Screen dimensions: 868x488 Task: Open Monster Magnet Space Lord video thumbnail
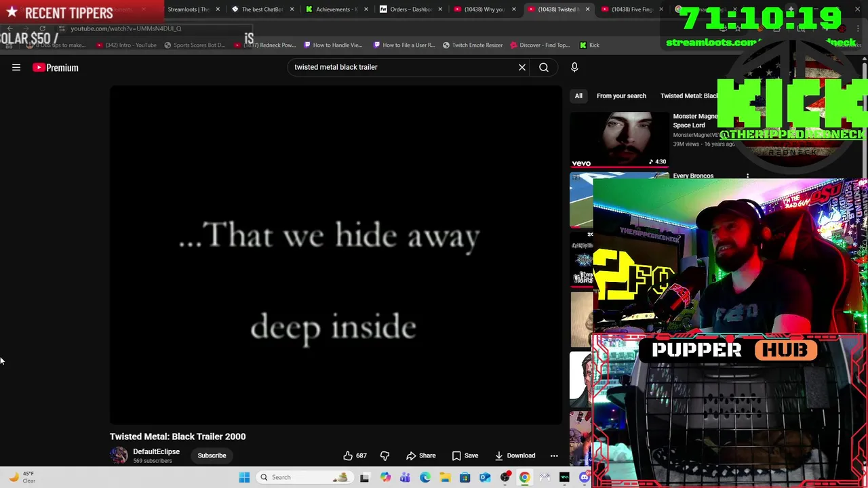(x=619, y=140)
